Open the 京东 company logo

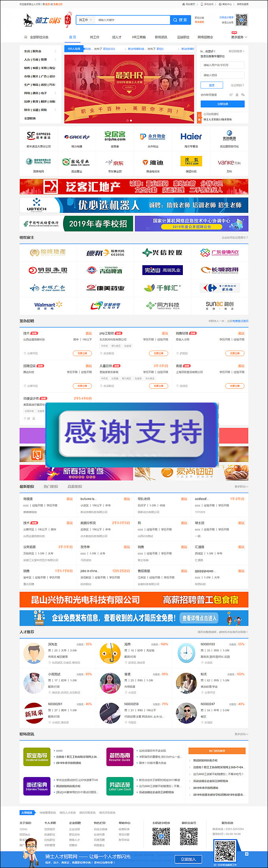[x=115, y=163]
